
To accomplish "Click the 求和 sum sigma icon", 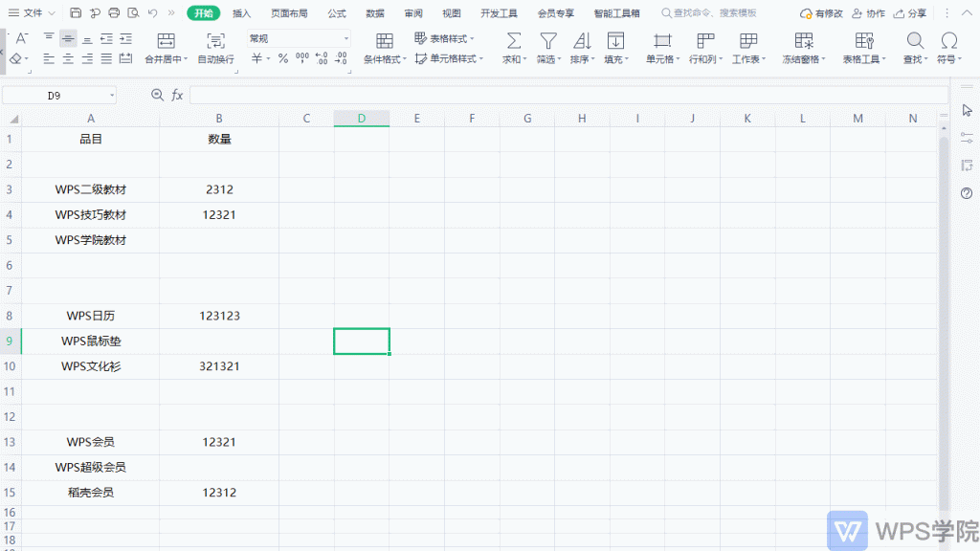I will [514, 41].
